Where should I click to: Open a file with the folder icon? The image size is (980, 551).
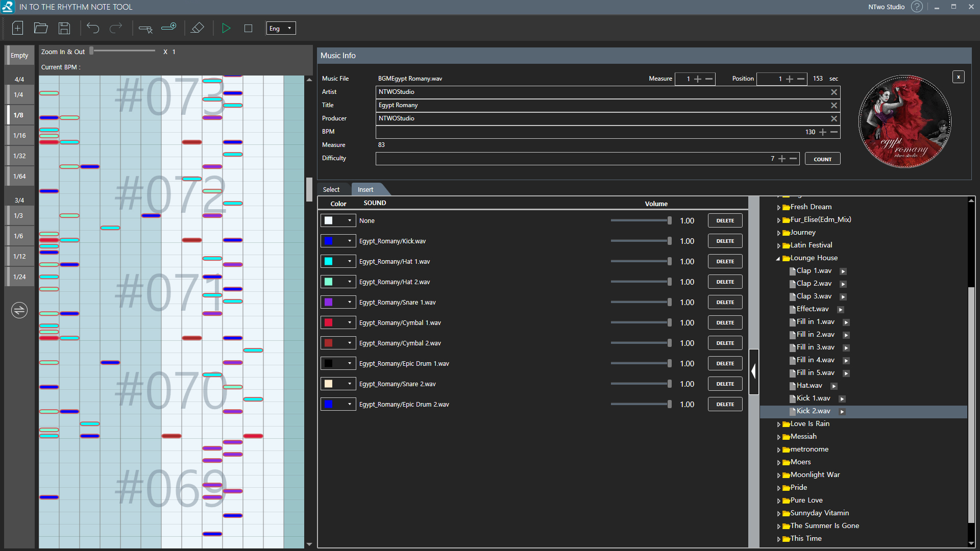[x=41, y=28]
